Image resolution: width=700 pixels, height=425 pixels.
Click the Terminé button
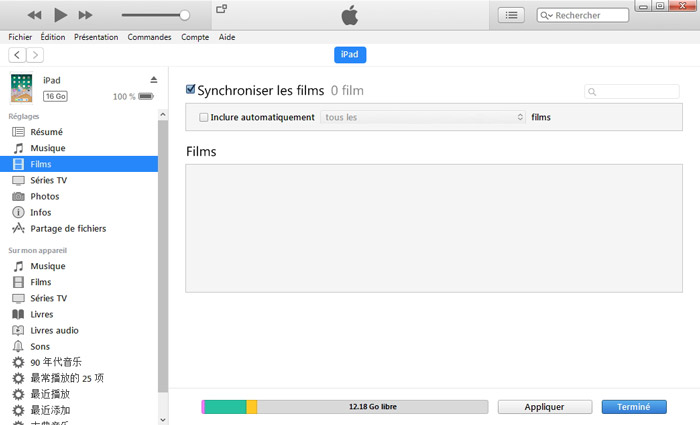click(x=634, y=407)
